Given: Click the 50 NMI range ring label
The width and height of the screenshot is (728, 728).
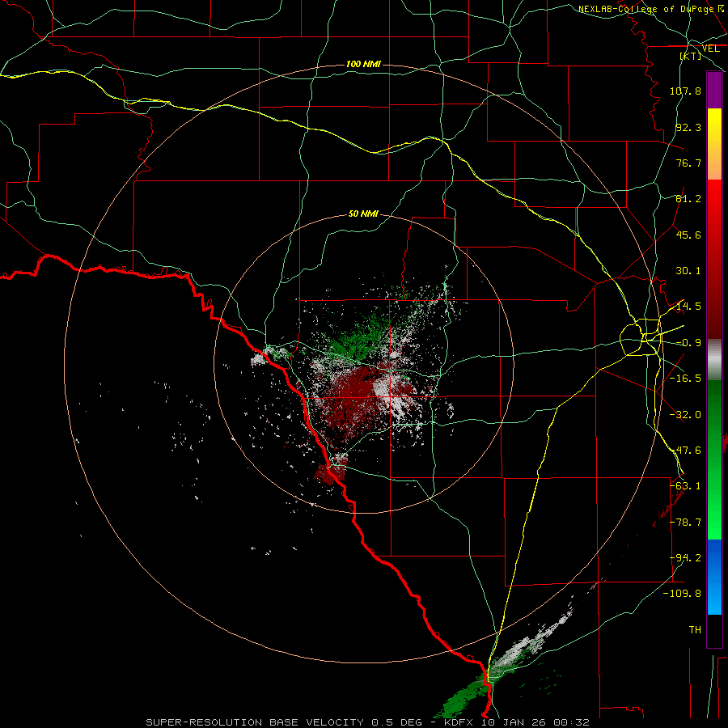Looking at the screenshot, I should (x=363, y=214).
